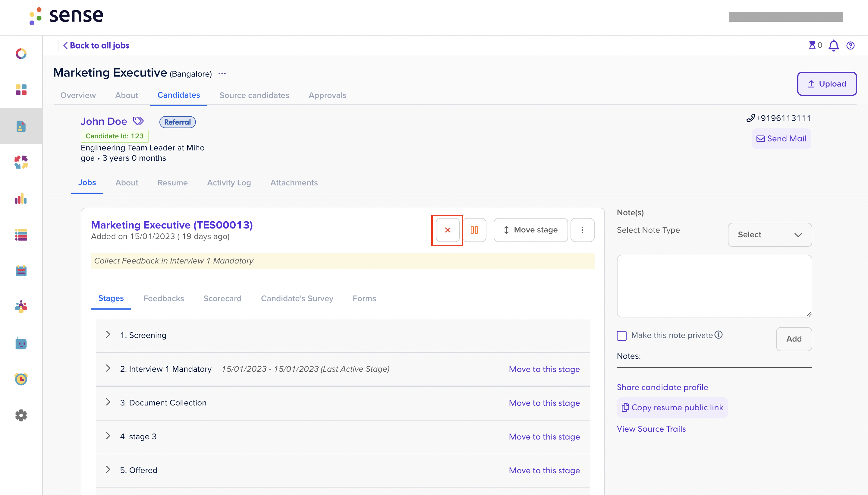Expand the 2. Interview 1 Mandatory stage

108,368
